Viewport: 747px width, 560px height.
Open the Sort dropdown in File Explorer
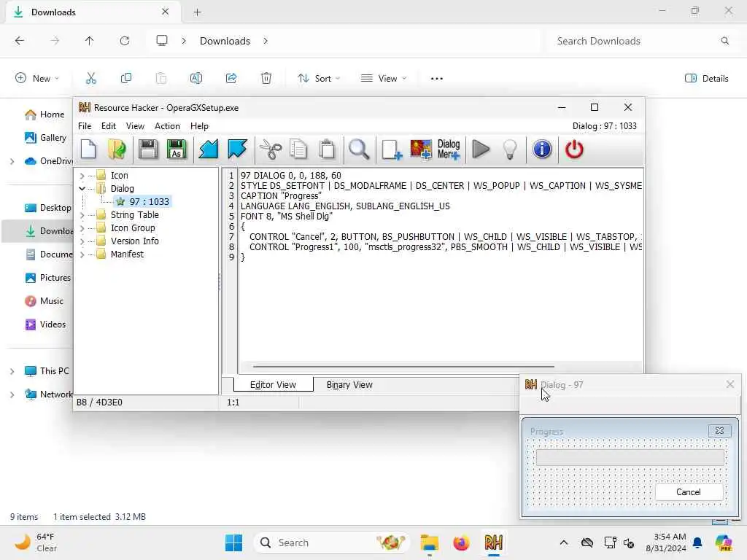[x=319, y=79]
